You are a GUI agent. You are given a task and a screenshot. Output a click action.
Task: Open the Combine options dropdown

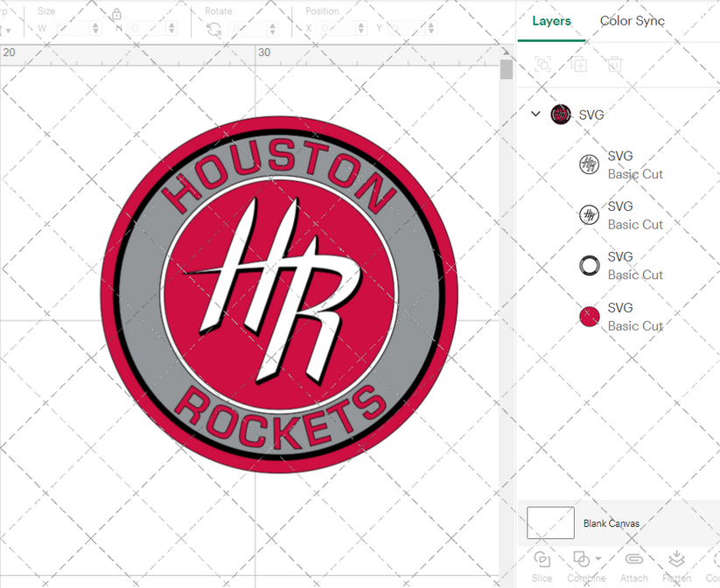[x=598, y=557]
